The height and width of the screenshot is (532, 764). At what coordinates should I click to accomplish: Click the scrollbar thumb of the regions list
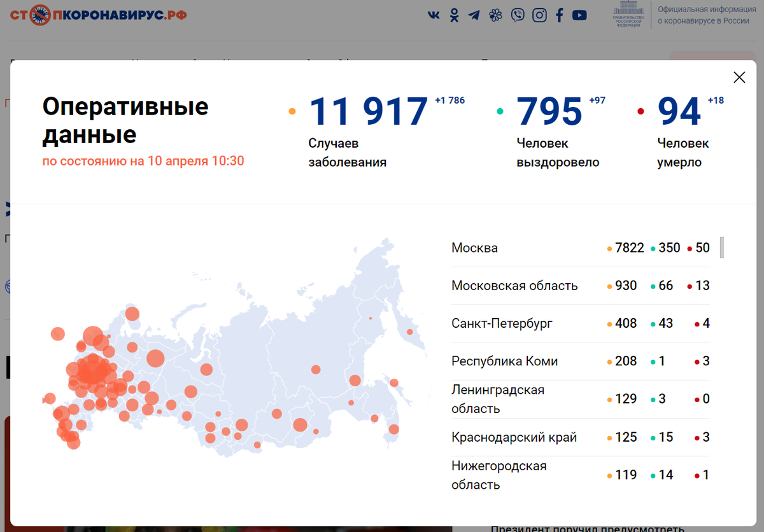(x=722, y=248)
